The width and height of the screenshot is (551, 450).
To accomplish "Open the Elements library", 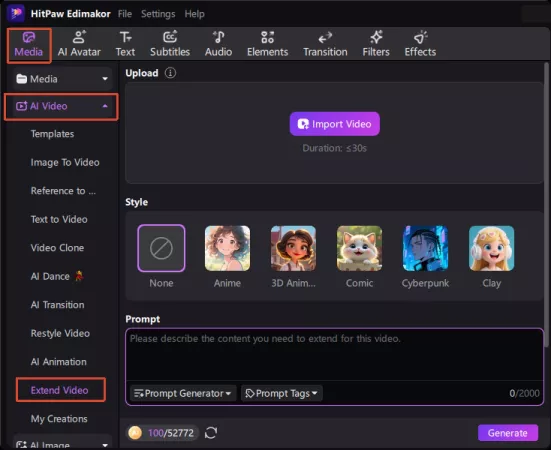I will pyautogui.click(x=267, y=45).
